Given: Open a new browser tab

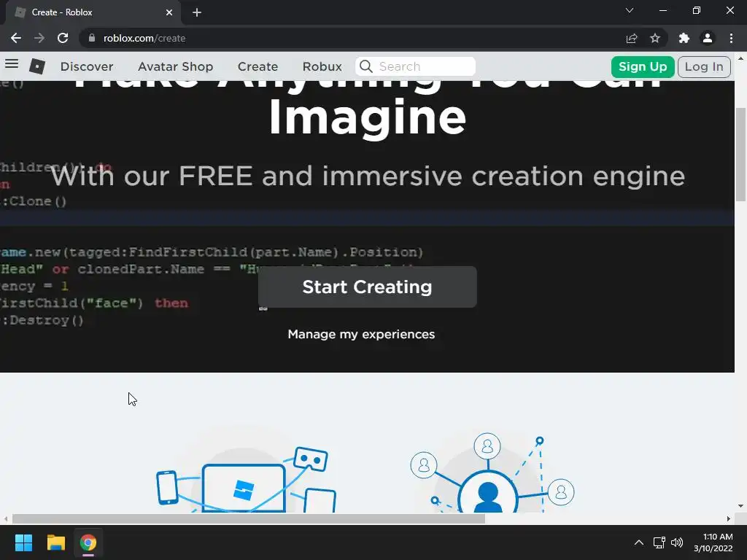Looking at the screenshot, I should [197, 12].
